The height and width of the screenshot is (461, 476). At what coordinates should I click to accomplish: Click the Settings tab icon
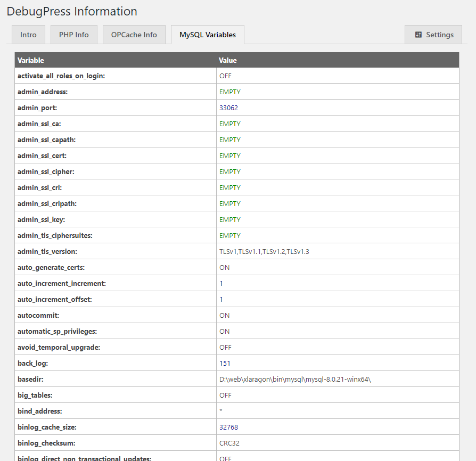(x=418, y=35)
